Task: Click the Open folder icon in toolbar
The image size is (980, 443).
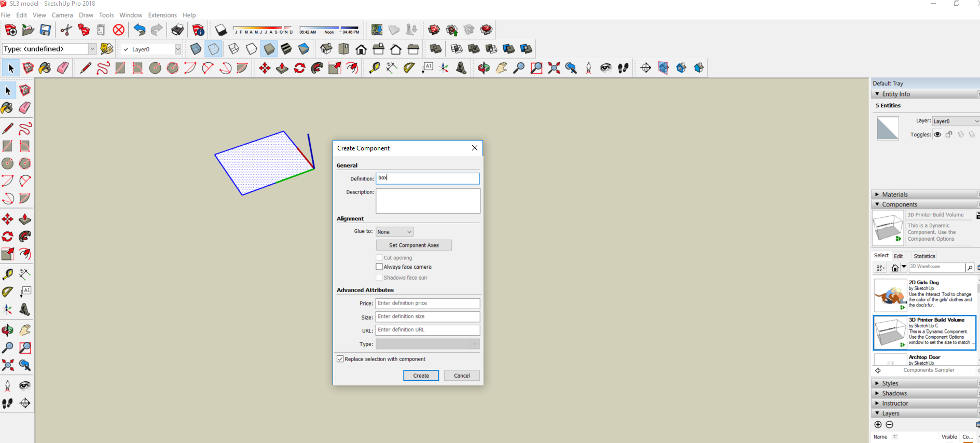Action: point(28,30)
